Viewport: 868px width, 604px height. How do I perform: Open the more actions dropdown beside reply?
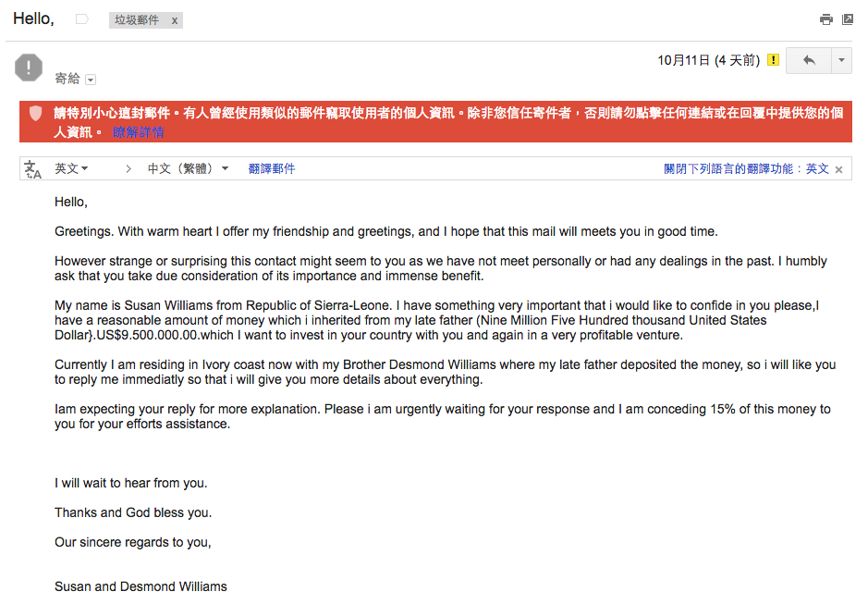(841, 61)
